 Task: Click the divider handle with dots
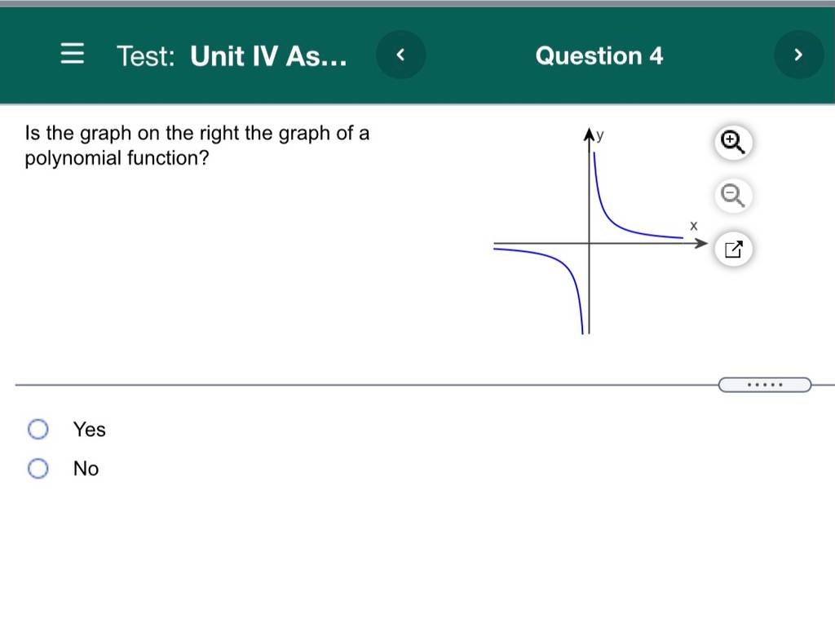point(765,384)
